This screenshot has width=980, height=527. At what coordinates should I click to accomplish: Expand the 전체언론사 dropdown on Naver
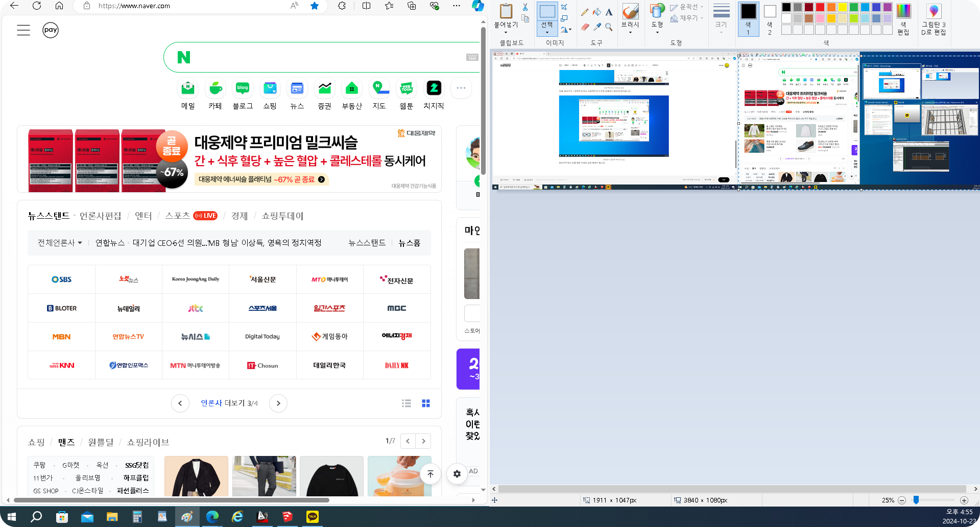(60, 243)
